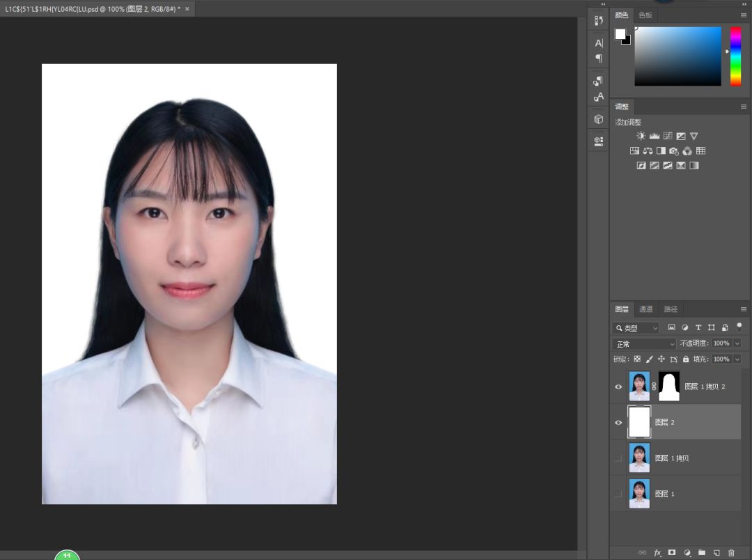Open the blend mode 正常 dropdown

(644, 344)
